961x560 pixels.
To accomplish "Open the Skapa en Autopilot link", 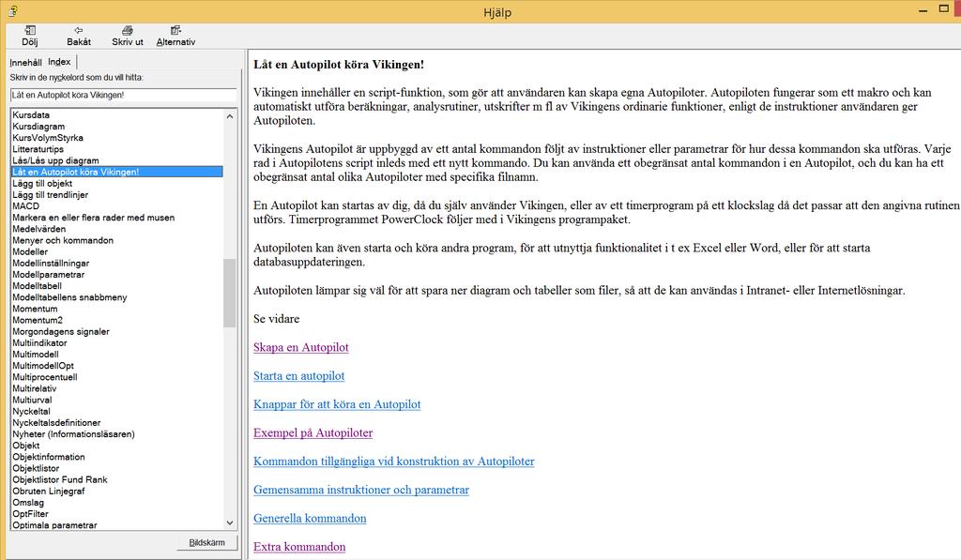I will click(301, 347).
